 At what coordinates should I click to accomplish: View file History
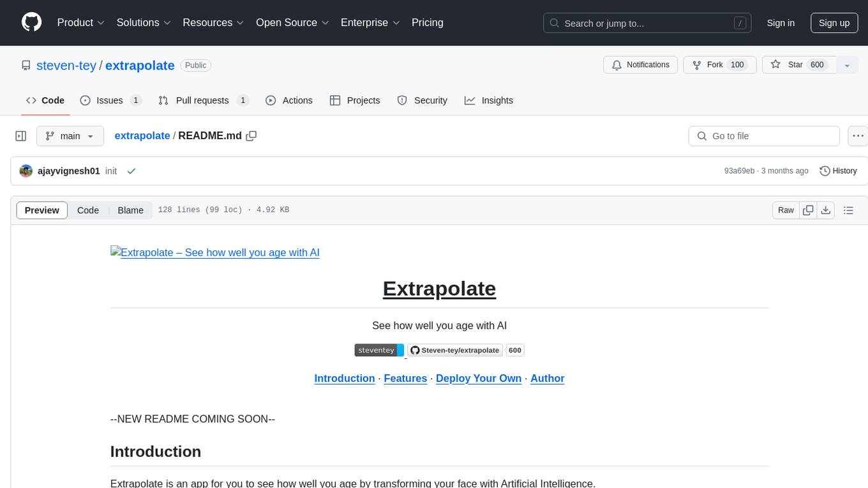coord(838,171)
